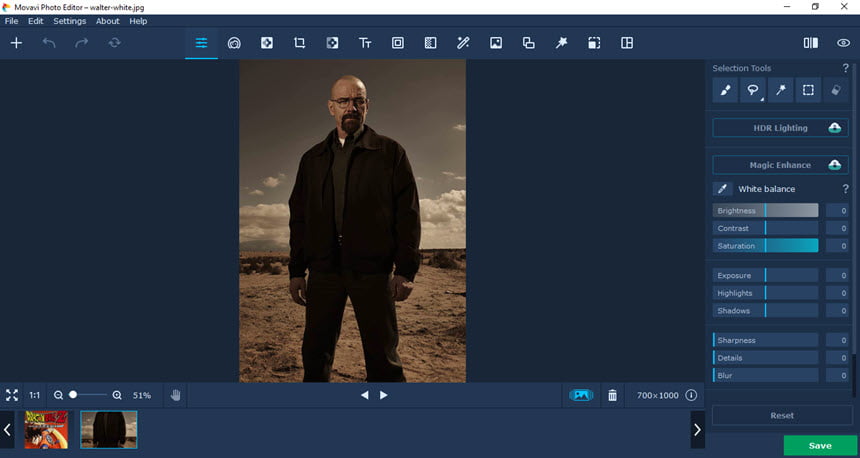
Task: Open the Change Background tool
Action: click(x=496, y=43)
